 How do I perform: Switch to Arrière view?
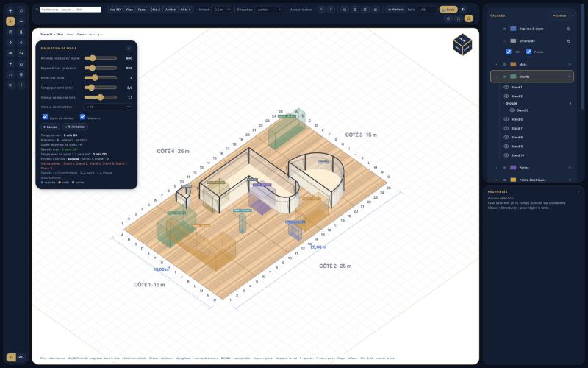[x=171, y=10]
